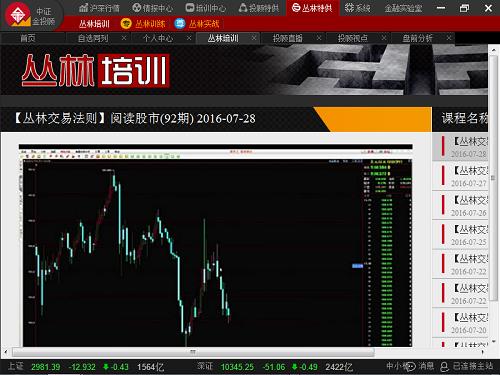Open 情报中心 in the top menu
The height and width of the screenshot is (375, 500).
pyautogui.click(x=153, y=8)
